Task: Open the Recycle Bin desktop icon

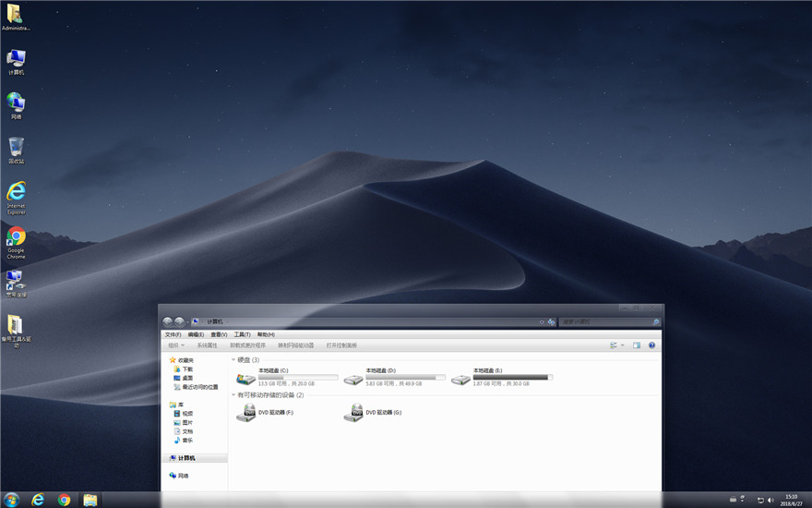Action: coord(16,151)
